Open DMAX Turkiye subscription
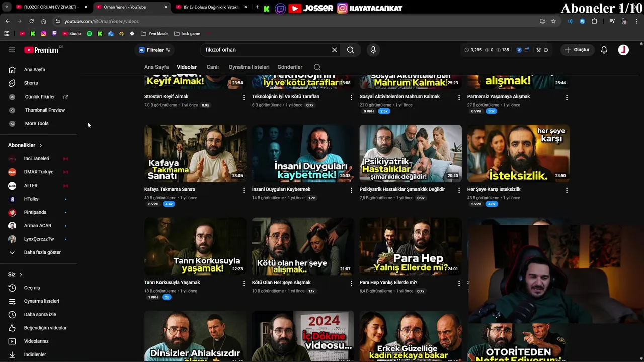Image resolution: width=644 pixels, height=362 pixels. click(x=39, y=172)
